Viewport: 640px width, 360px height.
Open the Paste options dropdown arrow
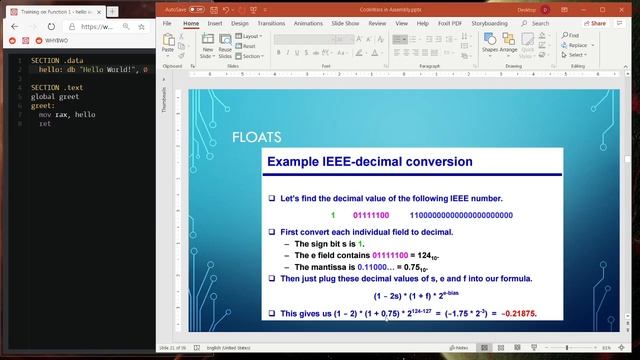click(x=168, y=55)
